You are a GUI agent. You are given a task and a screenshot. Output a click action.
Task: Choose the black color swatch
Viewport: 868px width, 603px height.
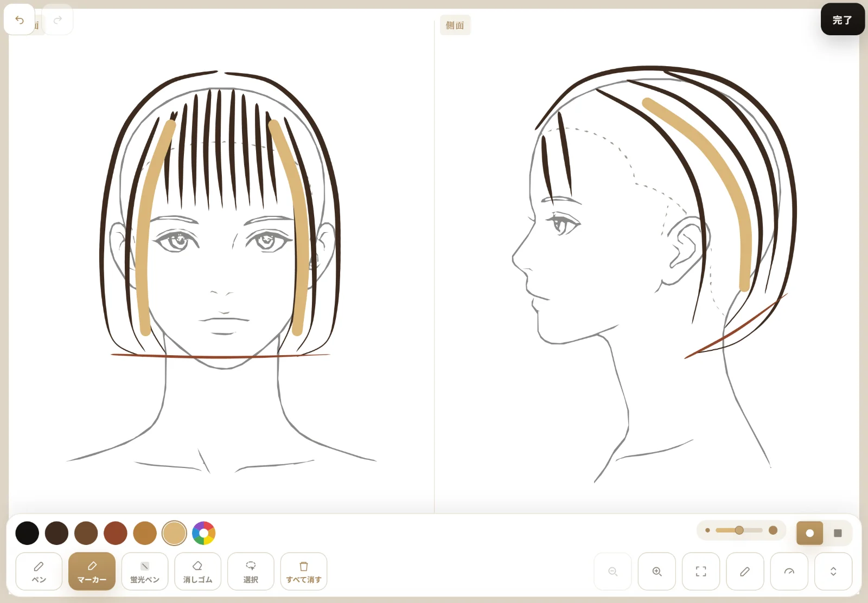[x=27, y=533]
